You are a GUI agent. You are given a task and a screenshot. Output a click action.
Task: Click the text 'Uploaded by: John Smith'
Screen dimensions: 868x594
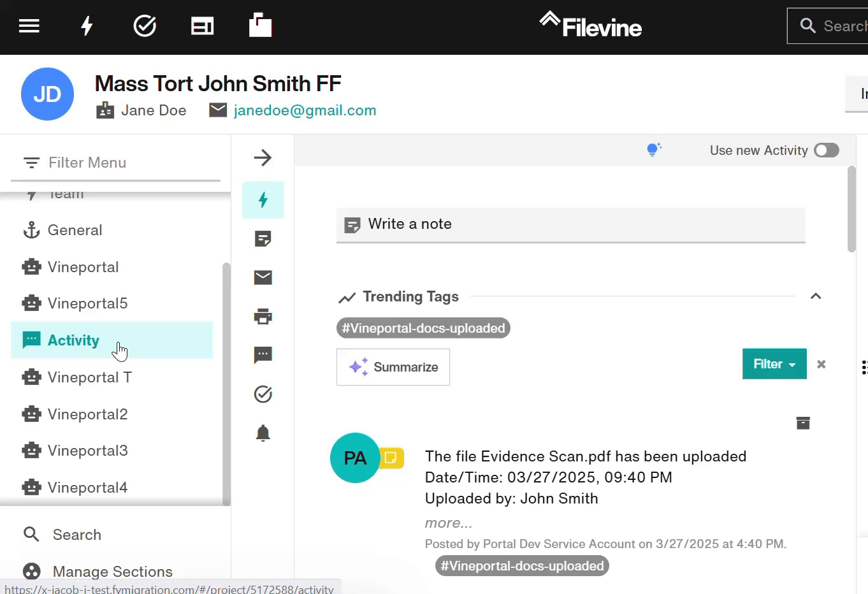(x=512, y=498)
